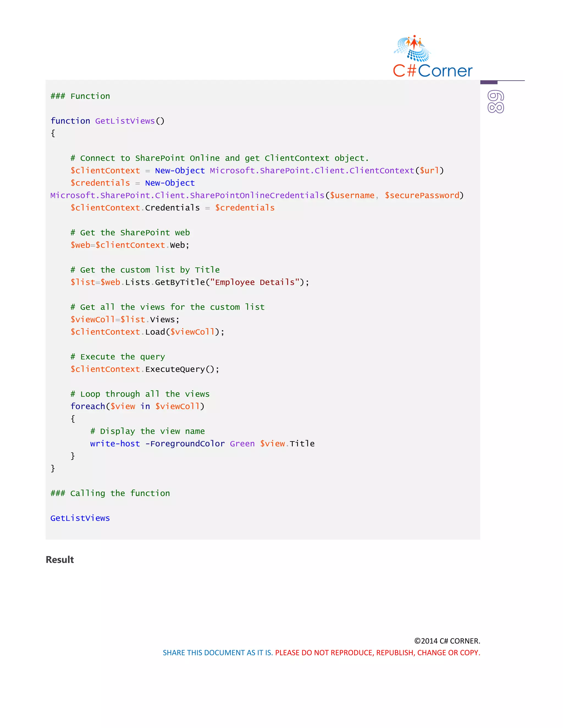Click the comment '# Execute the query'
563x728 pixels.
118,357
